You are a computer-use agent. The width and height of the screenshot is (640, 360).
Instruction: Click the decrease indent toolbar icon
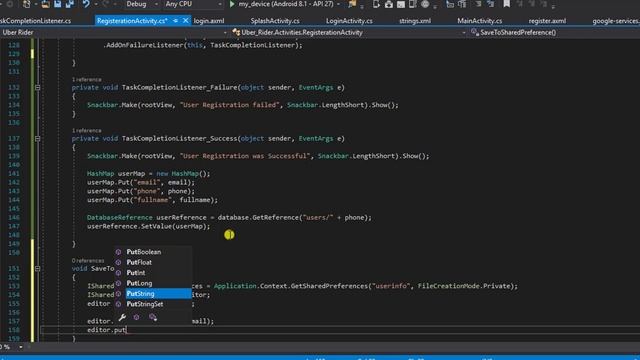pyautogui.click(x=450, y=4)
